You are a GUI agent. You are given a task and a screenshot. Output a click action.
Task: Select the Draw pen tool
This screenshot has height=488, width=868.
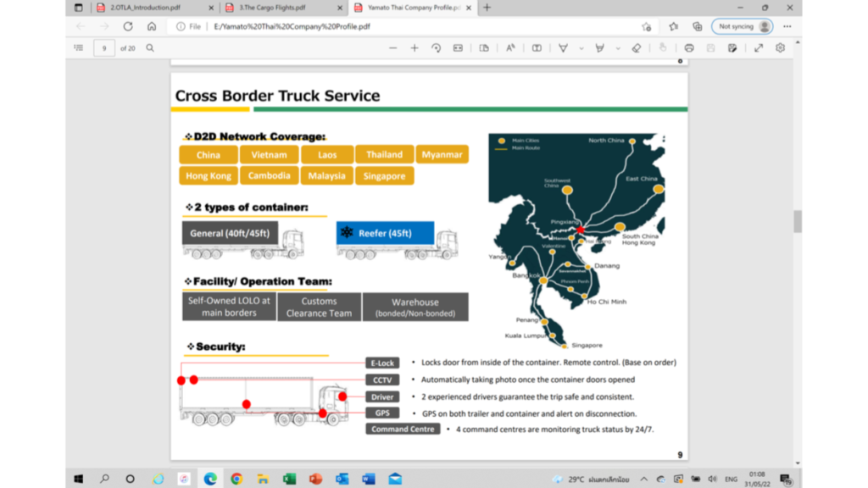(x=563, y=48)
